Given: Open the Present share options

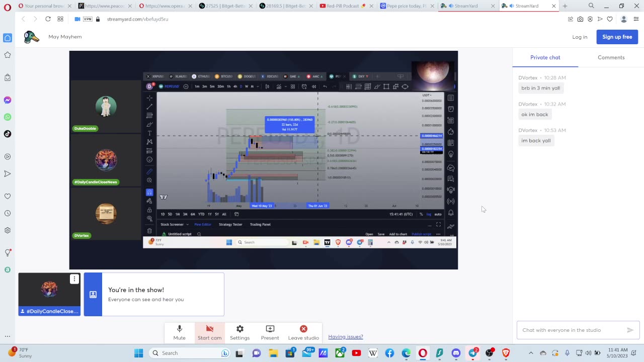Looking at the screenshot, I should [x=270, y=332].
